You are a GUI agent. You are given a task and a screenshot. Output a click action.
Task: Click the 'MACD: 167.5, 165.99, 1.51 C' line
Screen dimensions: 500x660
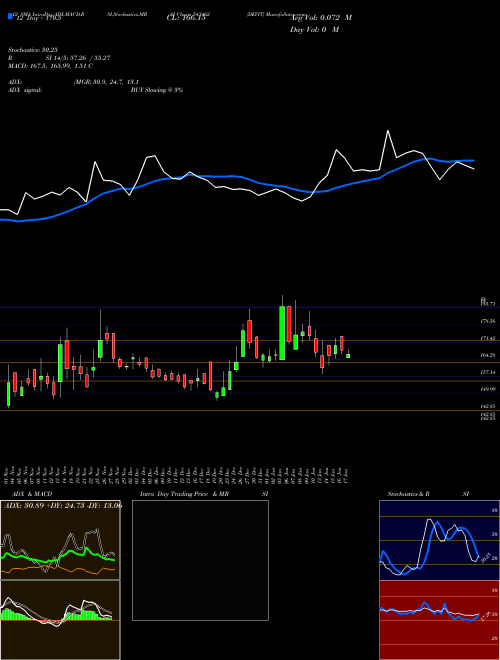[x=50, y=66]
